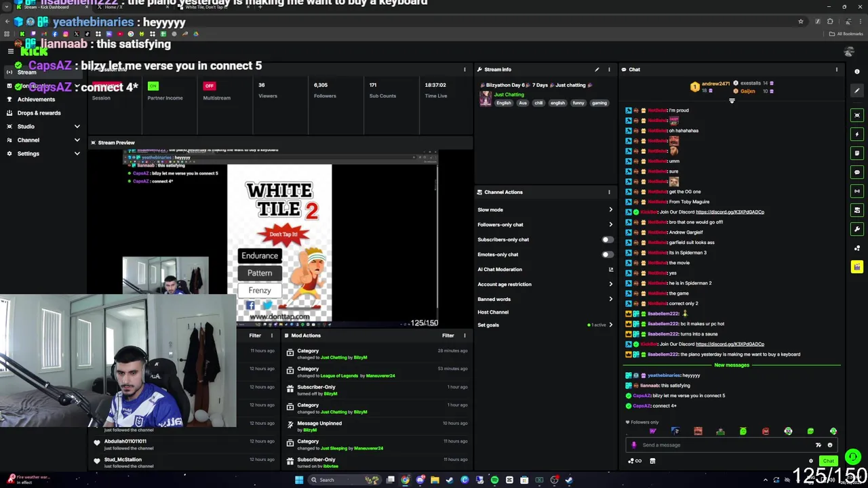Click the green headset support button

853,457
